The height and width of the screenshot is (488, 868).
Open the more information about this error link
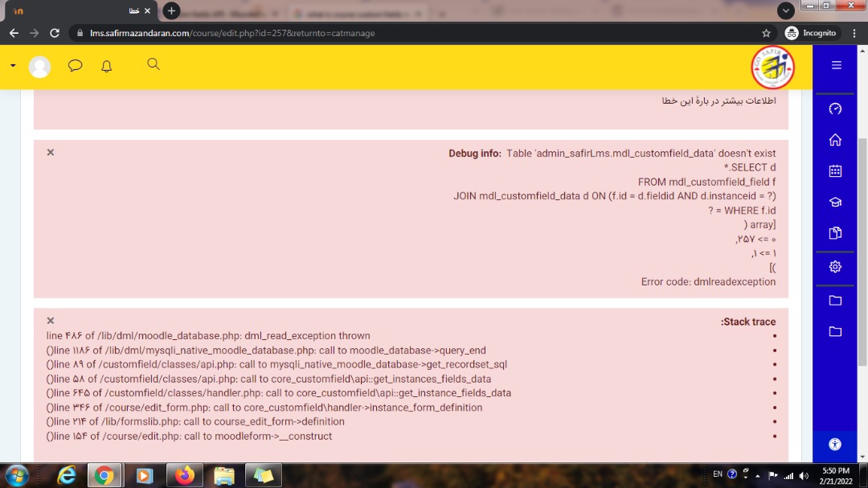(719, 100)
